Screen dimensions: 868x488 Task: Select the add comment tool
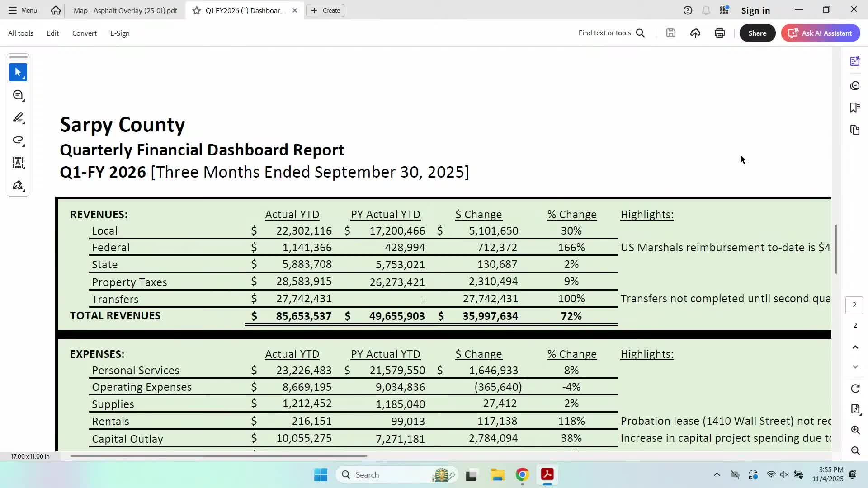pyautogui.click(x=18, y=95)
